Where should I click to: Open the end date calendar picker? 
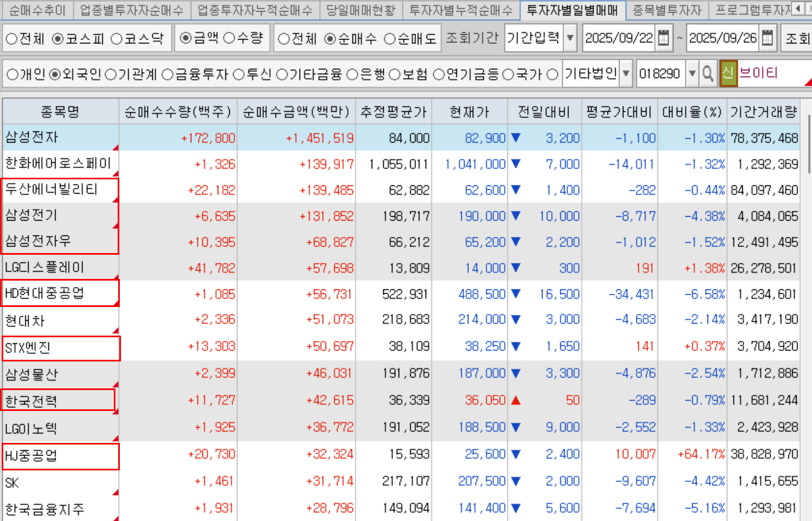click(767, 38)
